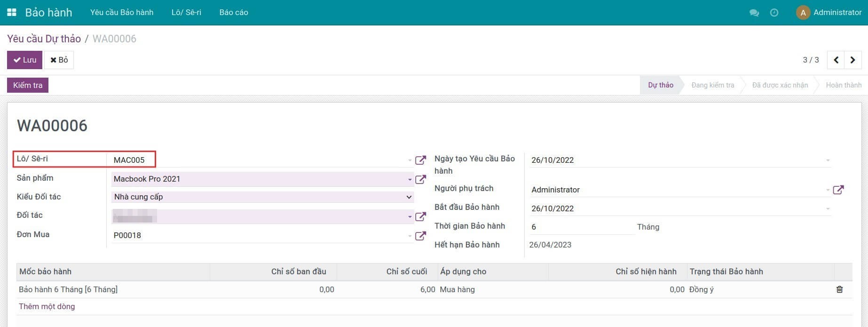The width and height of the screenshot is (868, 327).
Task: Delete the Bảo hành 6 Tháng row
Action: [x=839, y=289]
